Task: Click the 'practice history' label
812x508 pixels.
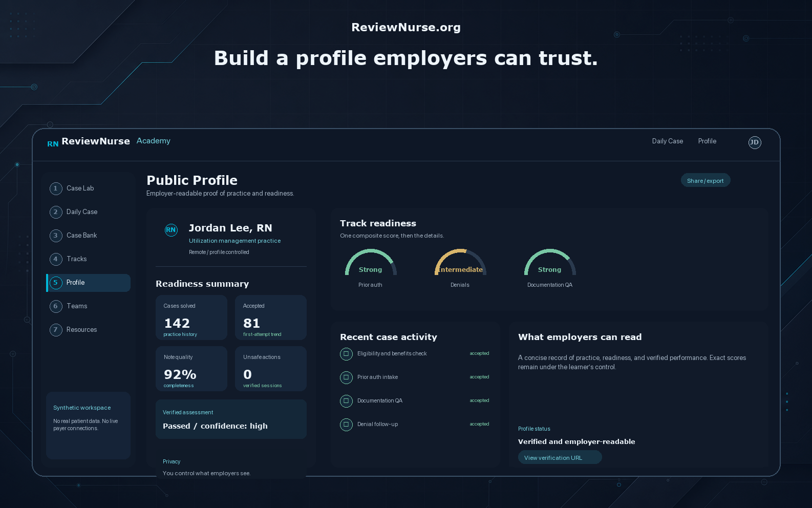Action: (x=180, y=334)
